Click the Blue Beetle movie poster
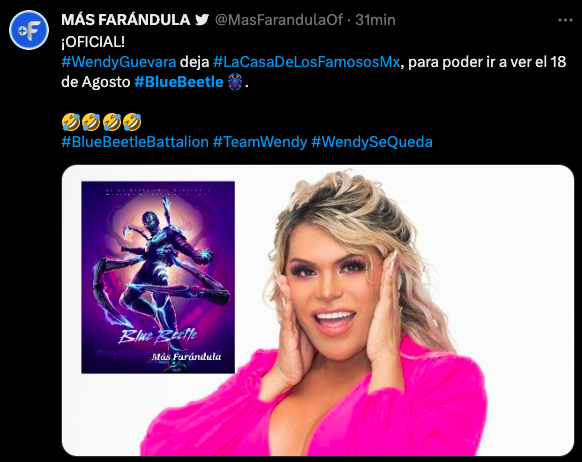 [x=158, y=277]
